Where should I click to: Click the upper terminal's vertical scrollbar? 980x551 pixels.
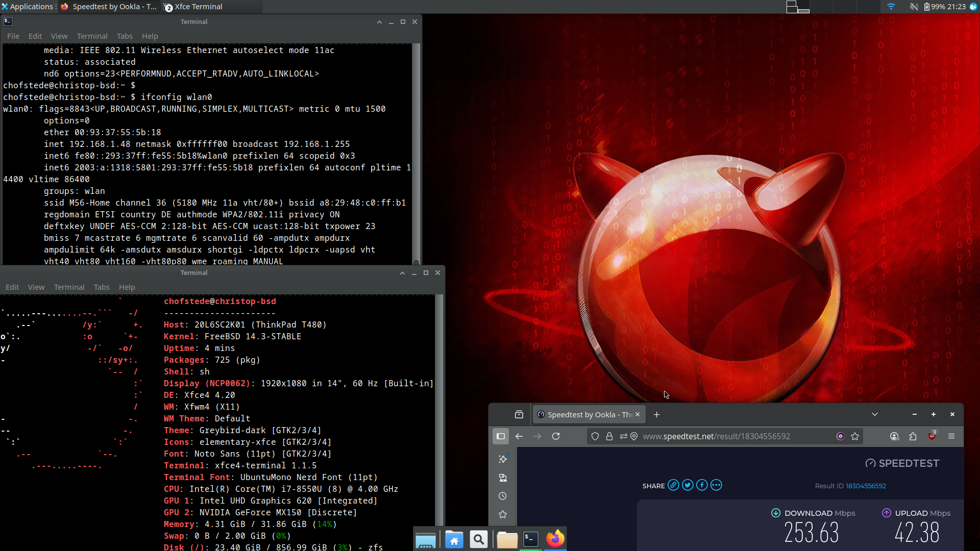pos(416,153)
